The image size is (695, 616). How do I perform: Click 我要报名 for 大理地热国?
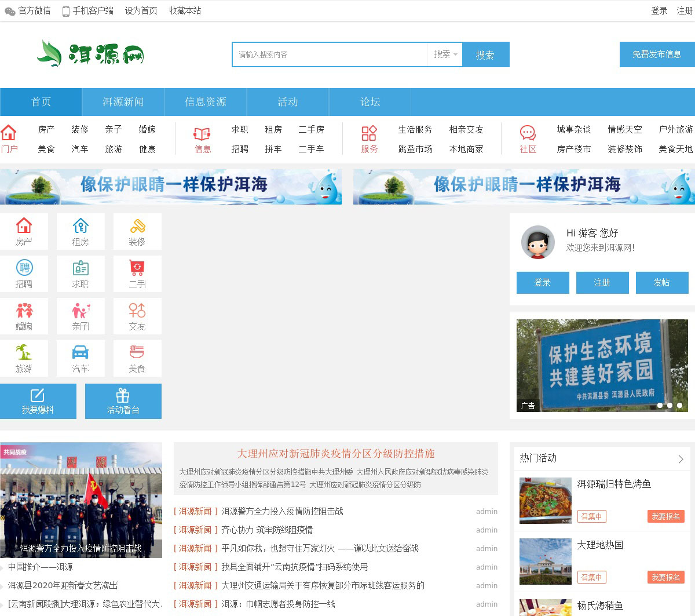(x=665, y=577)
